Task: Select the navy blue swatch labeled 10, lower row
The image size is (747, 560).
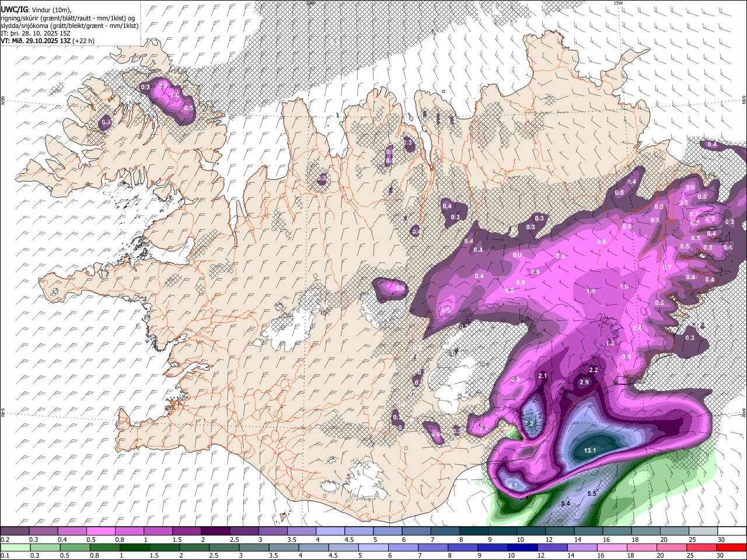Action: 522,547
